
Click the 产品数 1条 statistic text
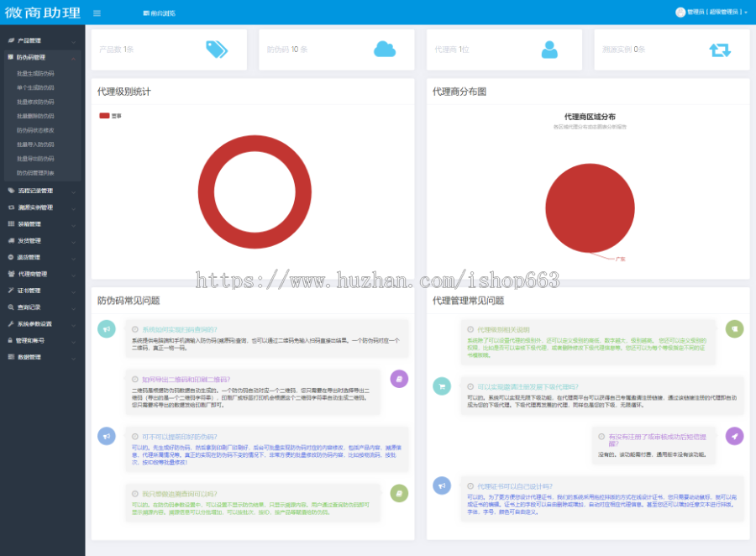117,50
